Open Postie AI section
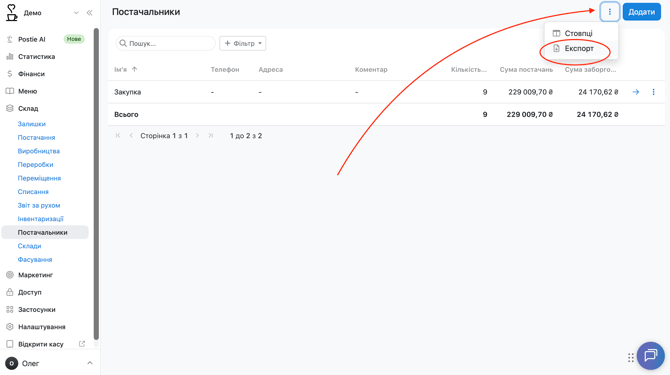 click(32, 39)
